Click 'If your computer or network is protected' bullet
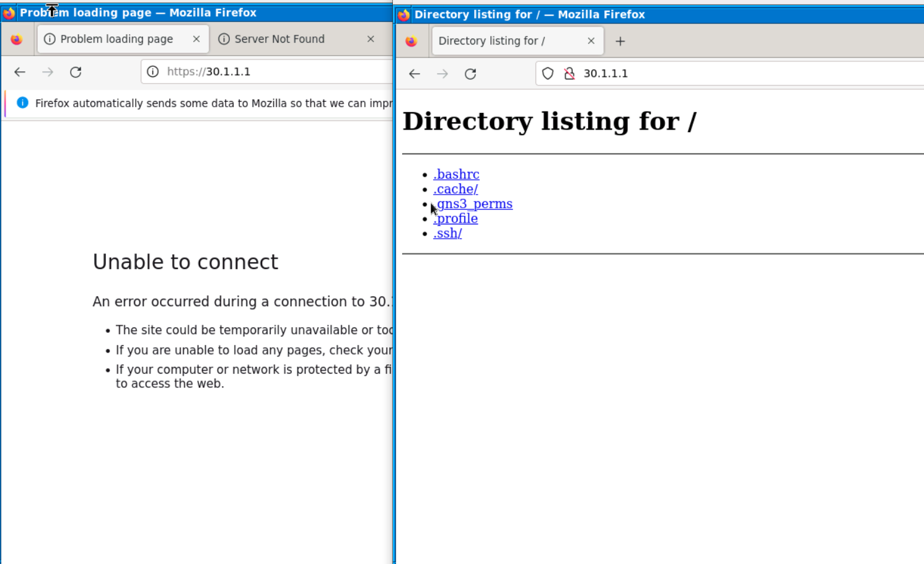 [x=254, y=376]
